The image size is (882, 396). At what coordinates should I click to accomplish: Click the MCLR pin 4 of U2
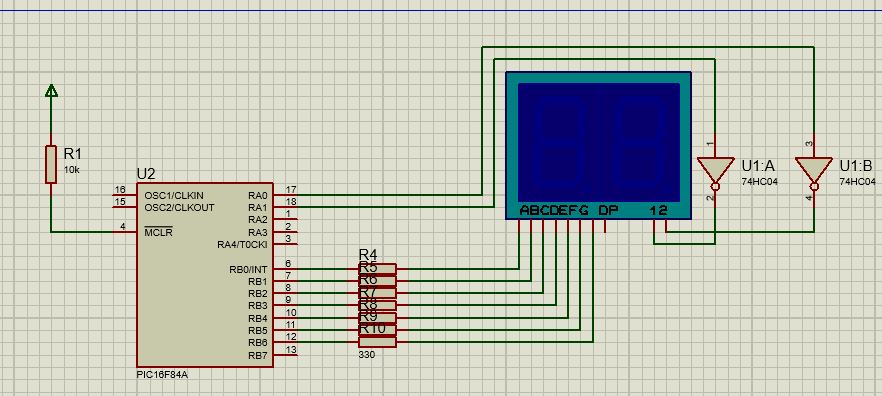coord(124,231)
